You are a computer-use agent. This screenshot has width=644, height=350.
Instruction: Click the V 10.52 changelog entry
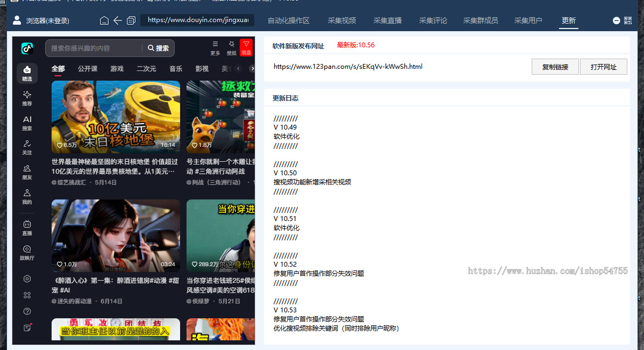[285, 264]
